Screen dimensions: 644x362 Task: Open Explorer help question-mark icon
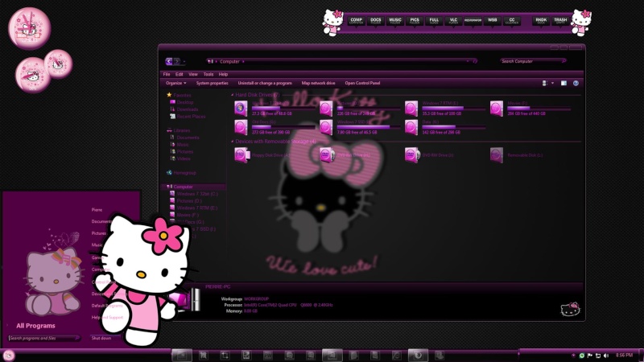tap(576, 83)
